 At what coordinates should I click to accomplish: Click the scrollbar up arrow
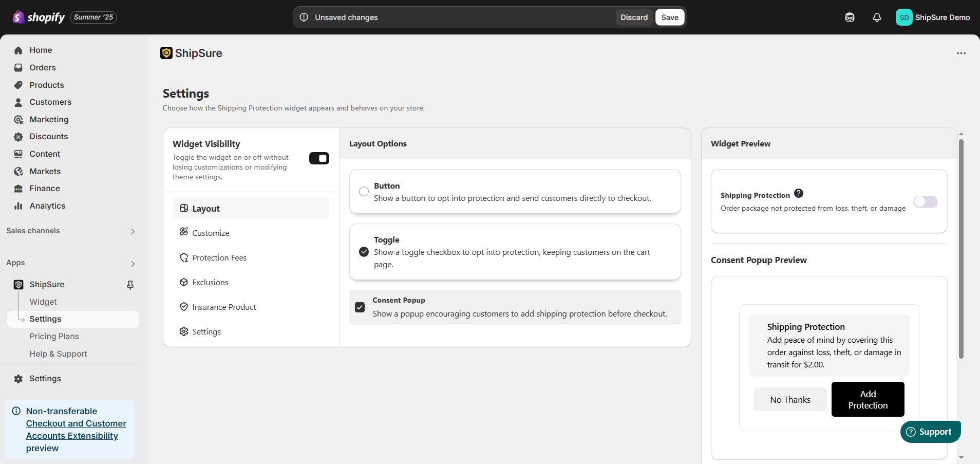pos(961,134)
